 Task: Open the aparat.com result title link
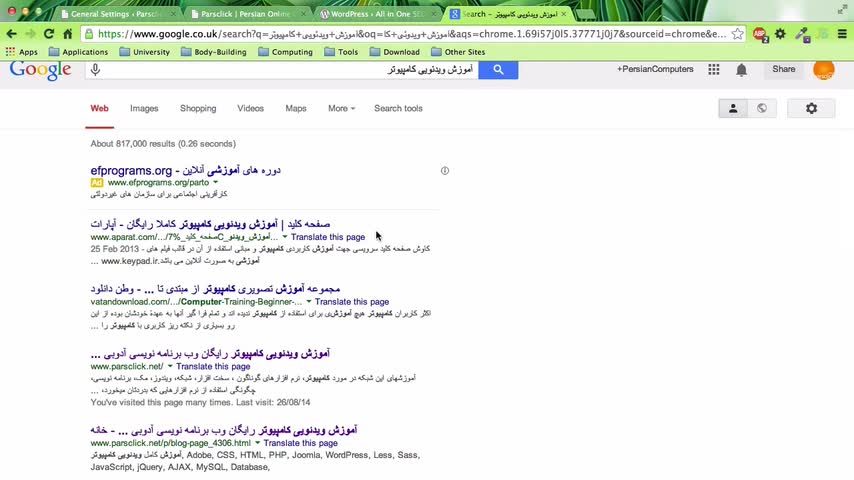tap(210, 224)
